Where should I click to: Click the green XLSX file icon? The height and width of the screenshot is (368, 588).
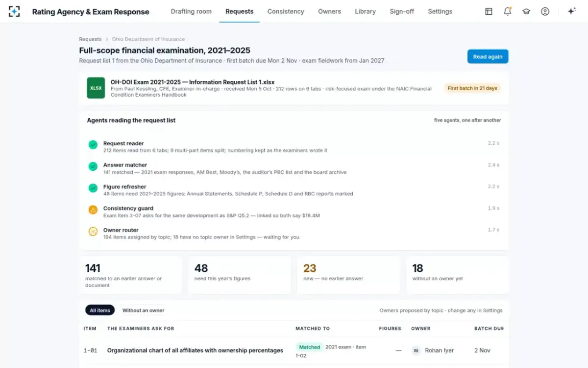(96, 88)
